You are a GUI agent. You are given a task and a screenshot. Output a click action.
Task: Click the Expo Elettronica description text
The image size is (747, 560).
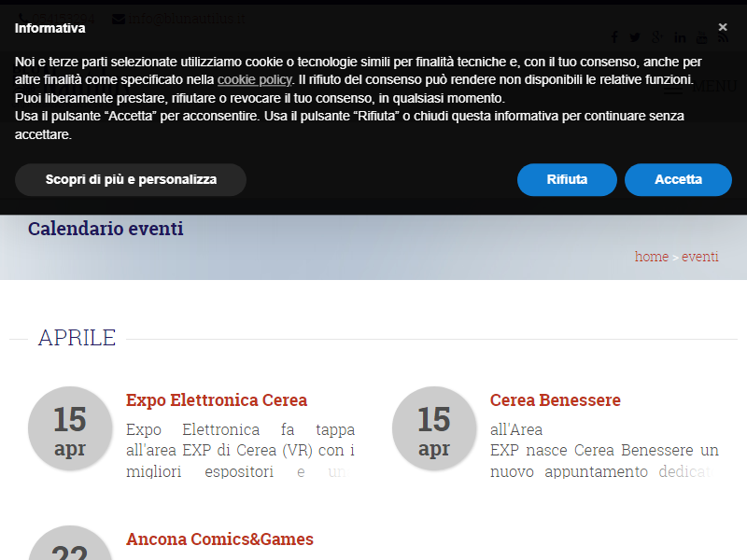click(x=240, y=451)
